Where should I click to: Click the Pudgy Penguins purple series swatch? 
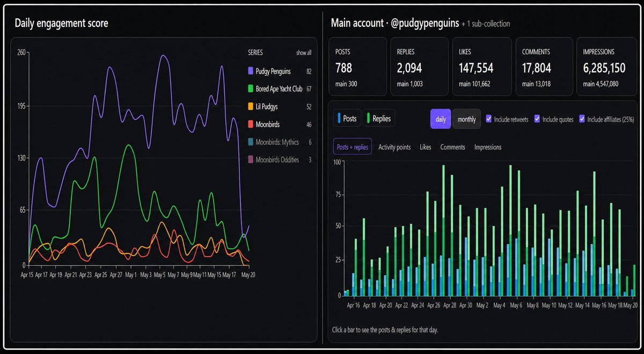point(251,71)
